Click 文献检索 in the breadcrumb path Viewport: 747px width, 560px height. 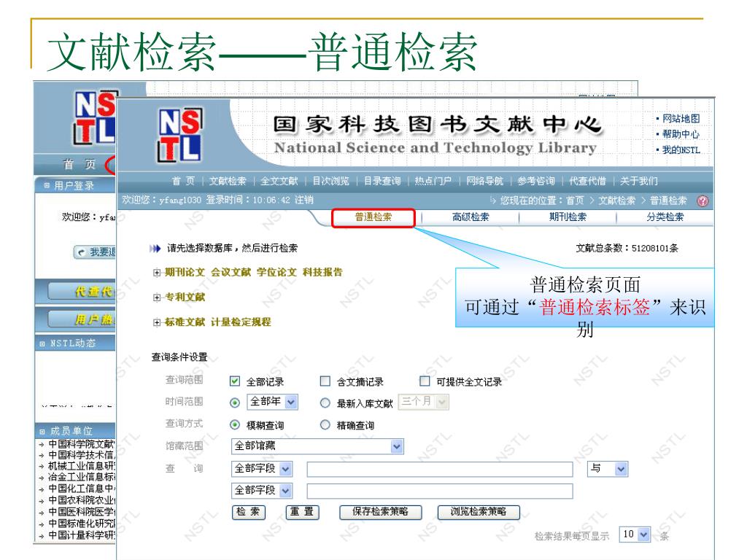[x=617, y=201]
